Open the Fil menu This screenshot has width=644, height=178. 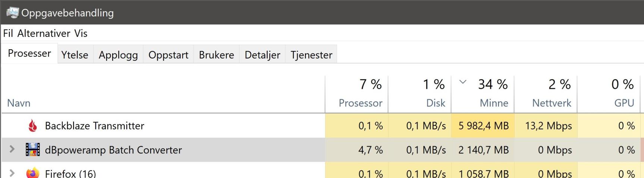pos(8,34)
